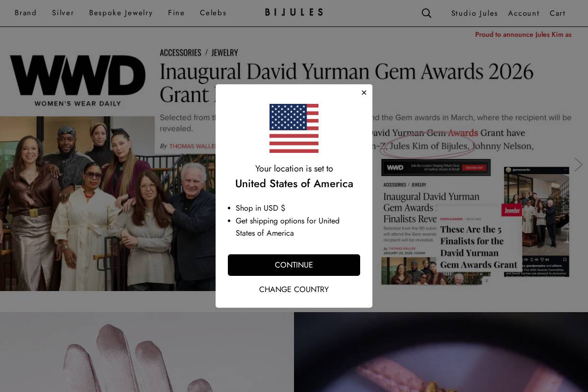Open the search magnifier icon
The height and width of the screenshot is (392, 588).
click(426, 13)
